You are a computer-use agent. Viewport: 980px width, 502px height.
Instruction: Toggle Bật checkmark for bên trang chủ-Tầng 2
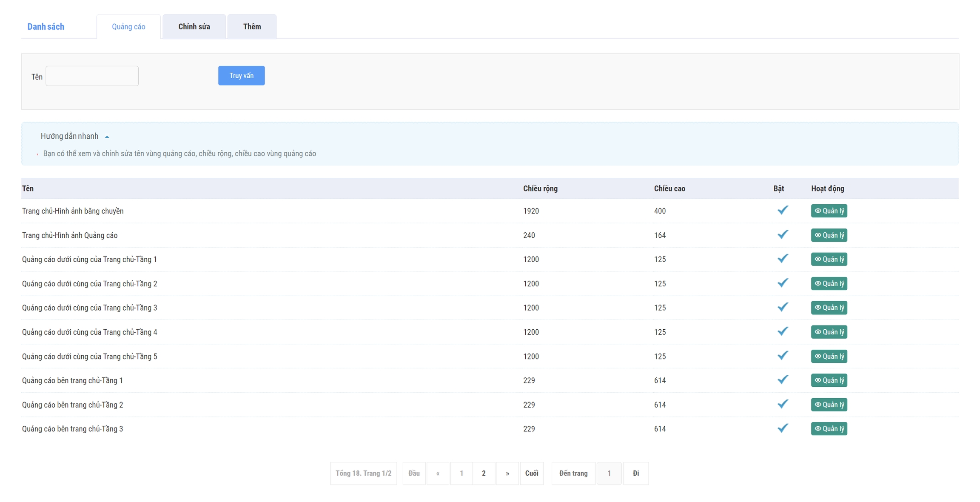click(x=783, y=404)
